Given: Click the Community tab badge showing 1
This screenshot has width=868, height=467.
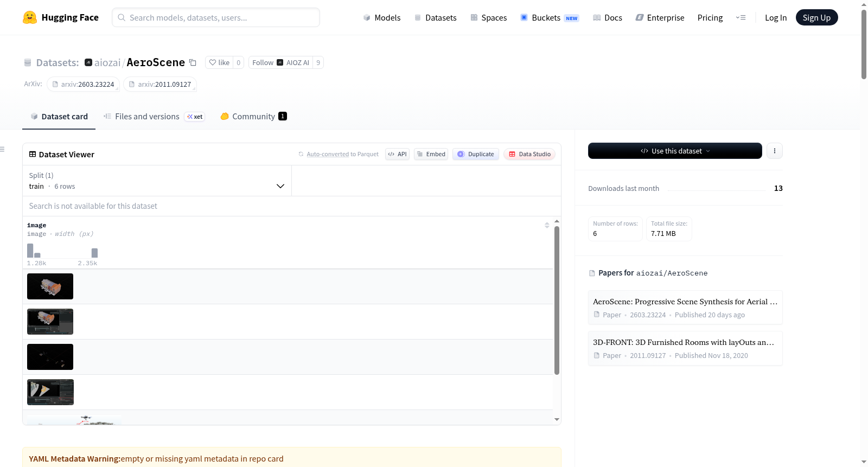Looking at the screenshot, I should 283,116.
